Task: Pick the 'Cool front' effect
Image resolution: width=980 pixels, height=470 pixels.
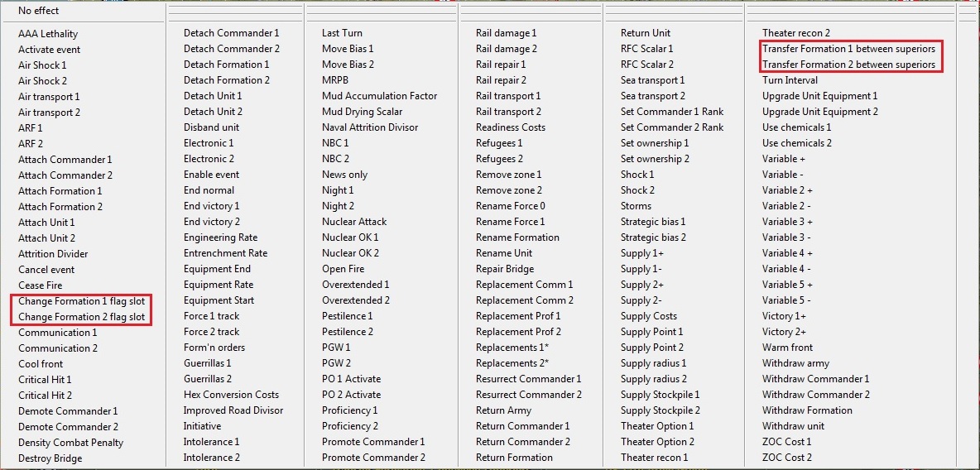Action: (41, 364)
